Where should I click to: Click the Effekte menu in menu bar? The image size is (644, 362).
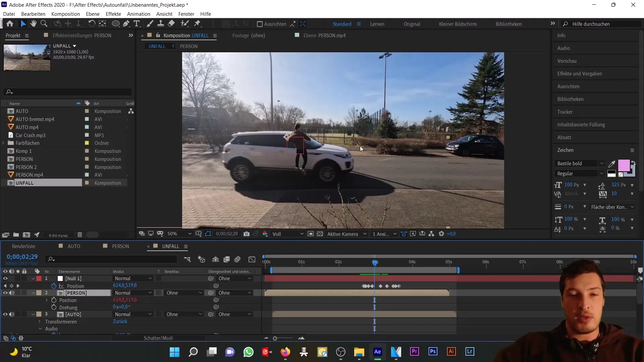(113, 14)
